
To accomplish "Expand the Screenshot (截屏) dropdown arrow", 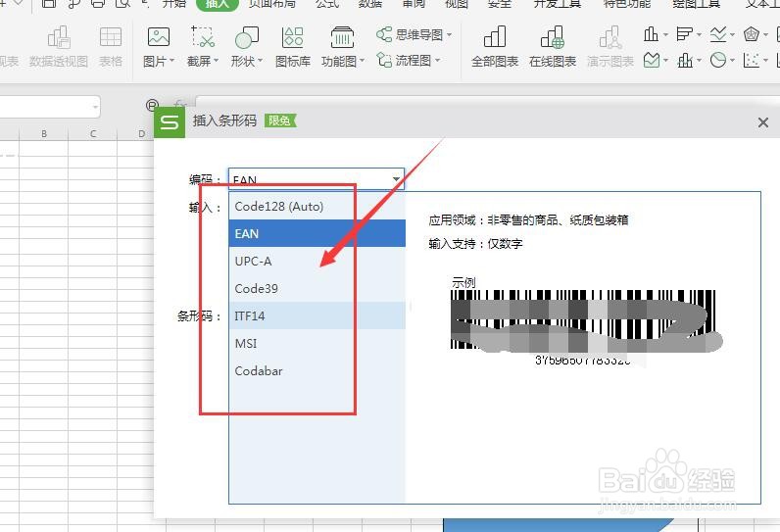I will click(x=216, y=61).
